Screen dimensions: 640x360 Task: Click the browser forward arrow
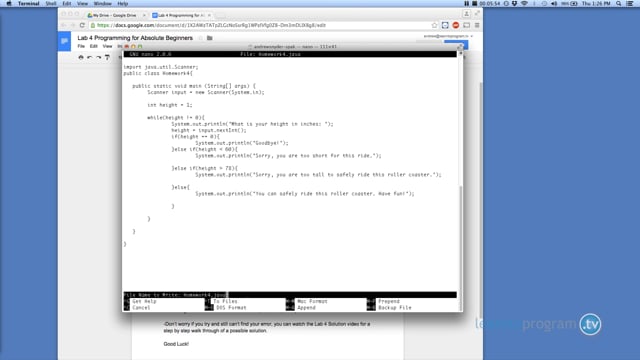point(73,25)
